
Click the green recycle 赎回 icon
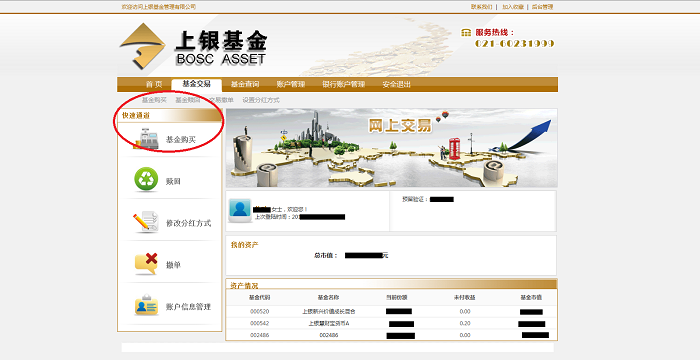tap(146, 179)
